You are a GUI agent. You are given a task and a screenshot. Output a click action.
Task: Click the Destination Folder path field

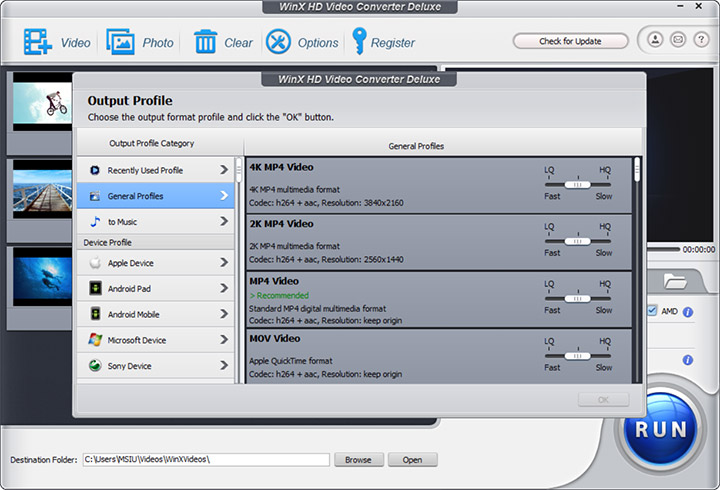click(205, 460)
